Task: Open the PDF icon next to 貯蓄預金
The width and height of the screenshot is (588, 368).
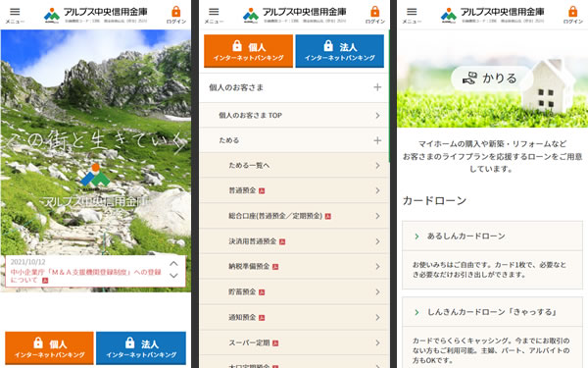Action: [262, 292]
